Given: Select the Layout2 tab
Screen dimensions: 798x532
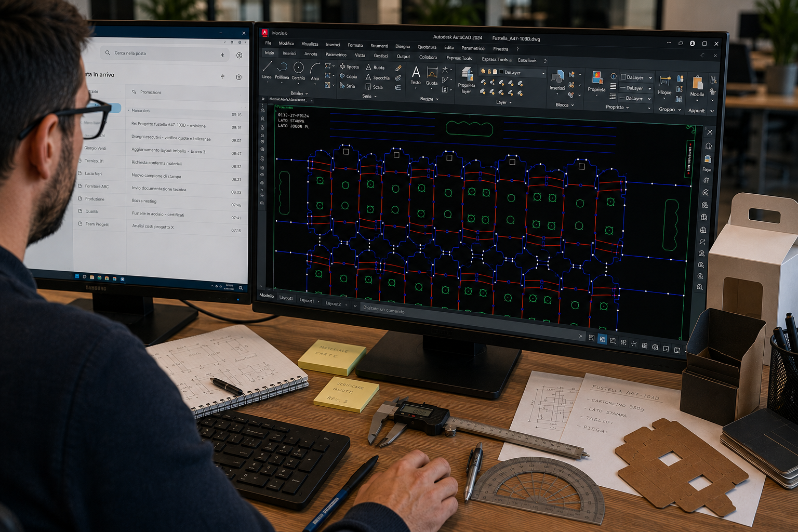Looking at the screenshot, I should point(333,304).
